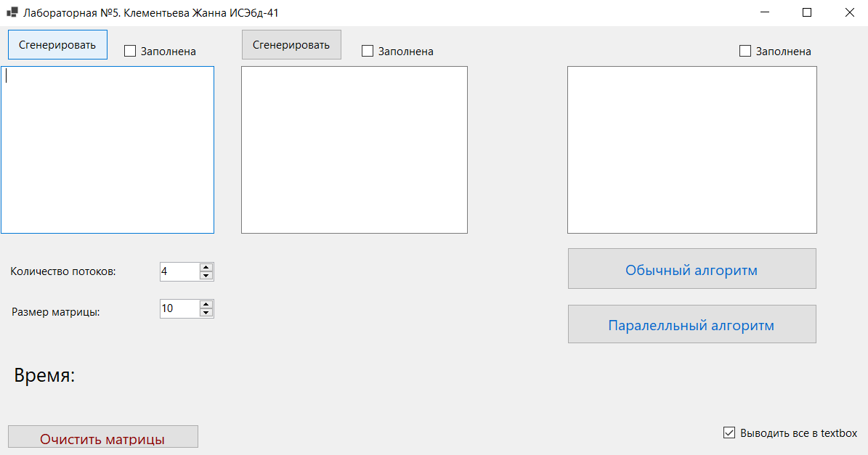Viewport: 868px width, 455px height.
Task: Decrease Размер матрицы with the down arrow
Action: [x=206, y=313]
